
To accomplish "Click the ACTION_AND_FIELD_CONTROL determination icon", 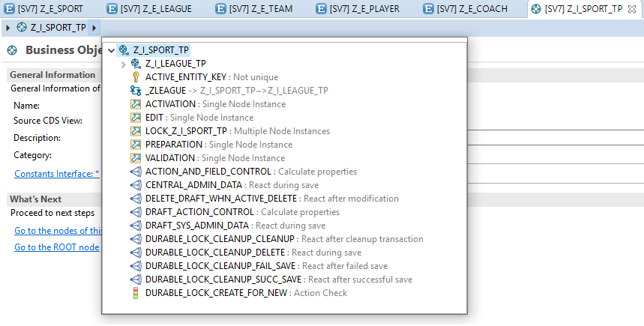I will [136, 172].
